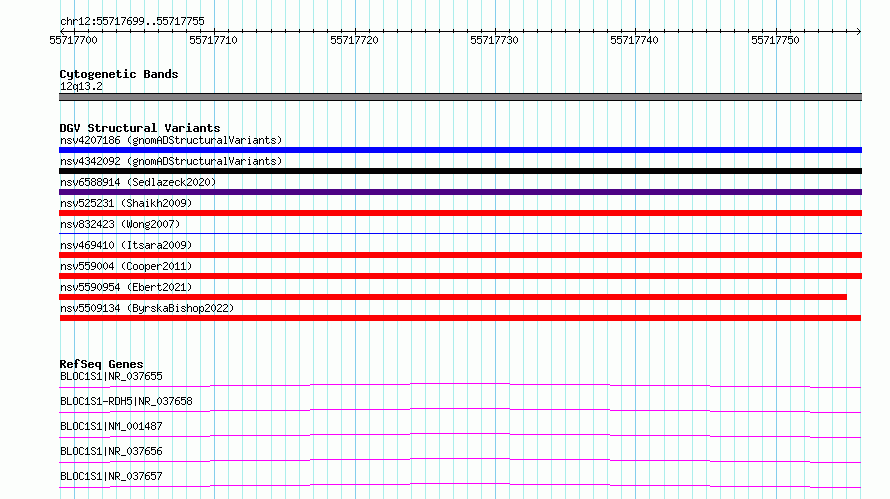
Task: Click the magenta line under BLOC1S1|NR_037657
Action: pyautogui.click(x=460, y=485)
